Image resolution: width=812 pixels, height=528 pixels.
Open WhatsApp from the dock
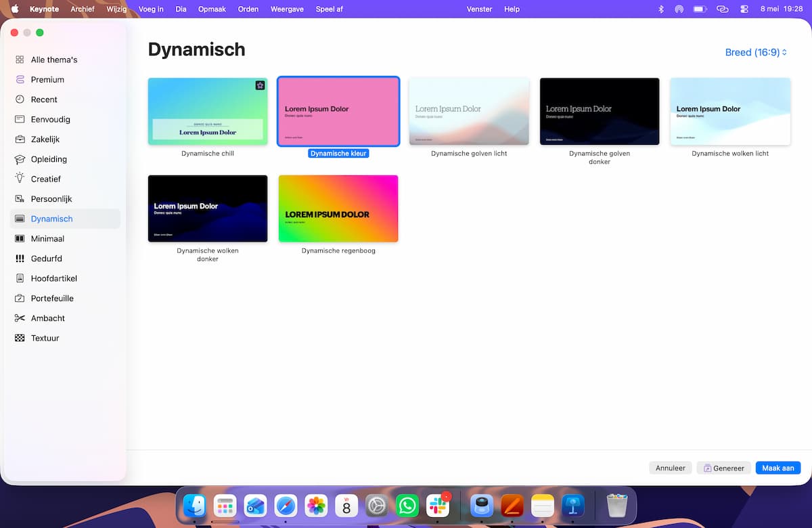pyautogui.click(x=407, y=505)
